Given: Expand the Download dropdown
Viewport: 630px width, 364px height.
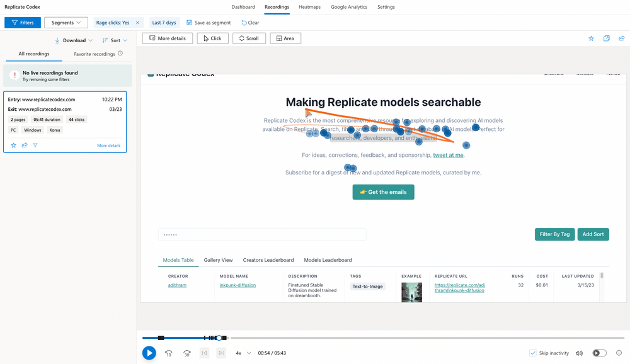Looking at the screenshot, I should [x=74, y=40].
